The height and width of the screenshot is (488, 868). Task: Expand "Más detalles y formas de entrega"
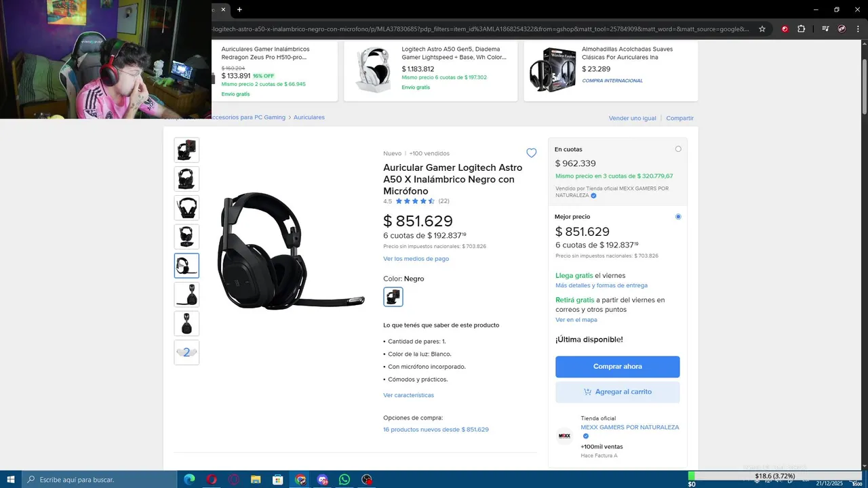[601, 285]
